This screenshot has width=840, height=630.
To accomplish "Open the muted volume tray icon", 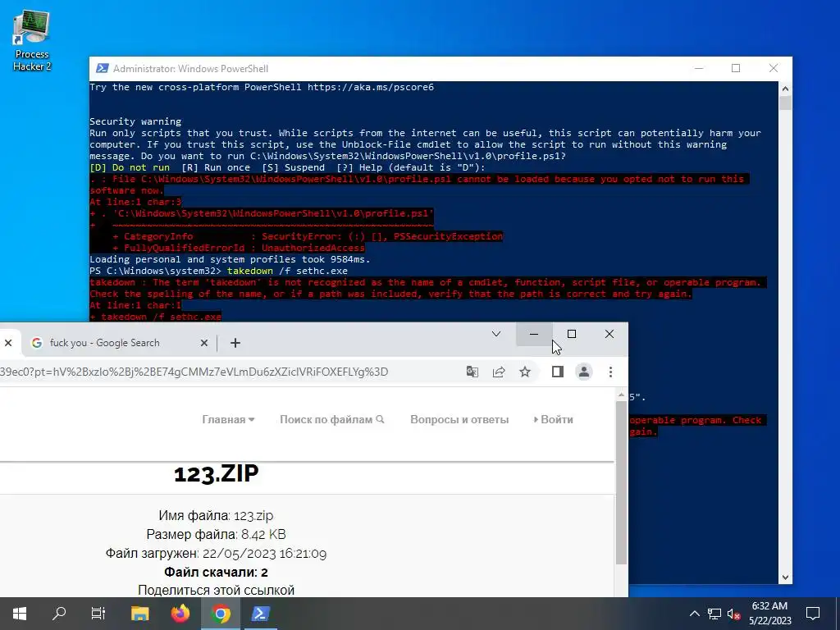I will [733, 614].
